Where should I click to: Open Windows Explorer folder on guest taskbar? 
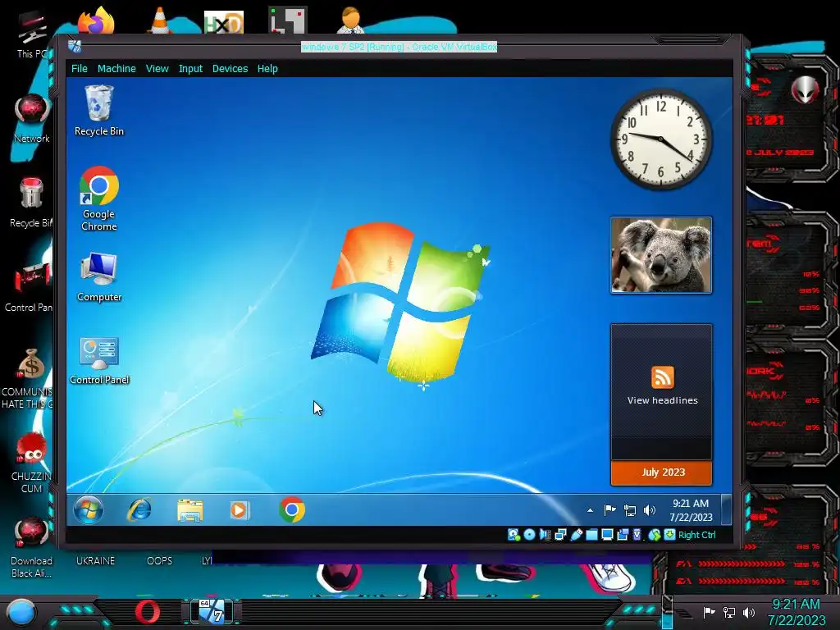189,510
